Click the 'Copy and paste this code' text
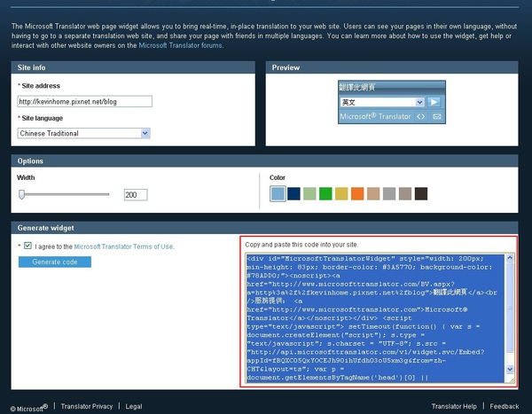 (301, 245)
